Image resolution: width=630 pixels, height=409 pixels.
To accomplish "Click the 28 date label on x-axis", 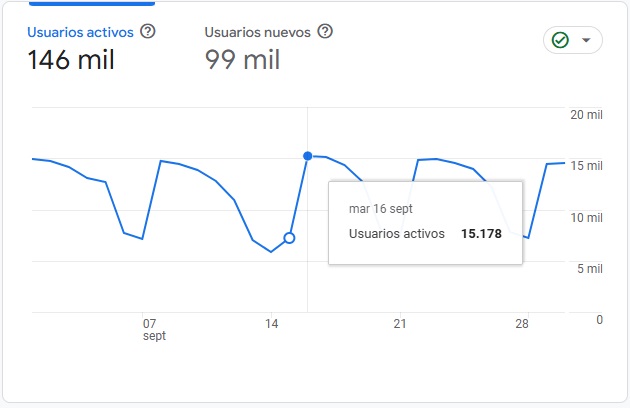I will click(521, 324).
